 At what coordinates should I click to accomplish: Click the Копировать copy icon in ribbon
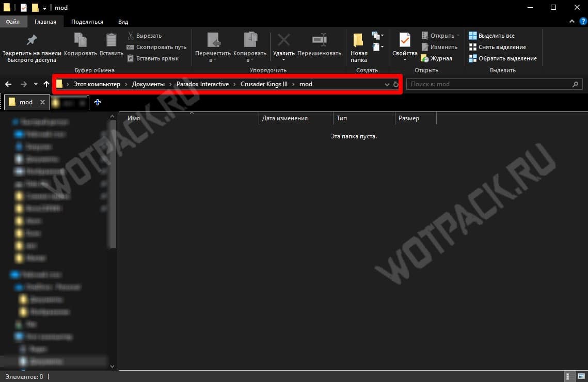pyautogui.click(x=80, y=40)
